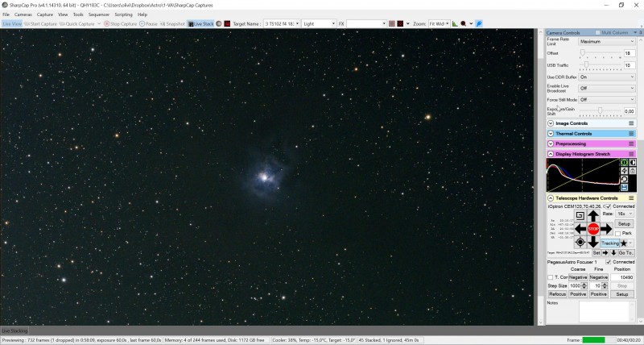644x345 pixels.
Task: Open the Light frame type dropdown
Action: tap(319, 24)
